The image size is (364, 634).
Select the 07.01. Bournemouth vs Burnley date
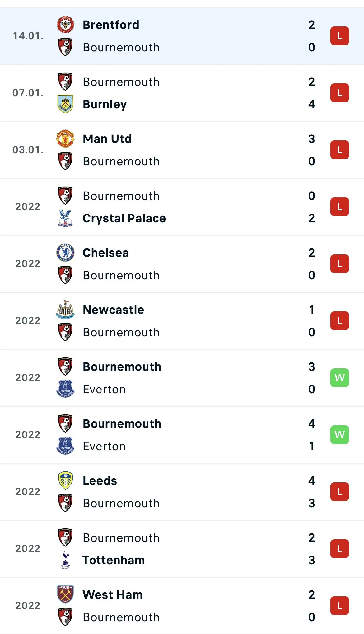pos(28,93)
